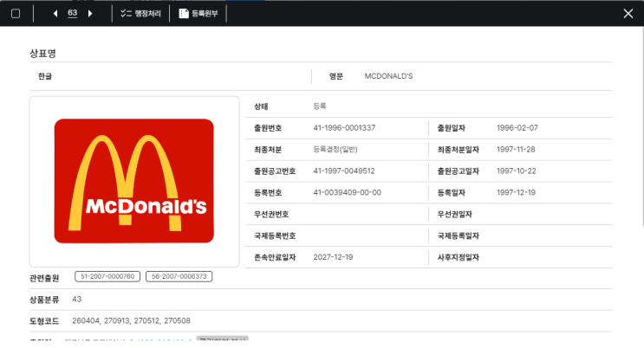The image size is (644, 348).
Task: Open related application 56-2007-0006373
Action: coord(179,277)
